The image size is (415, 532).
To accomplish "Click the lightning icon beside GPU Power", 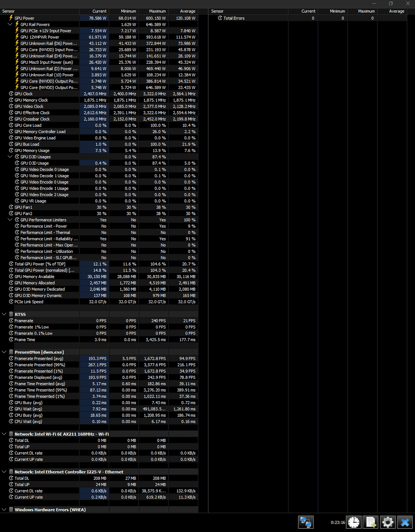I will (x=11, y=18).
